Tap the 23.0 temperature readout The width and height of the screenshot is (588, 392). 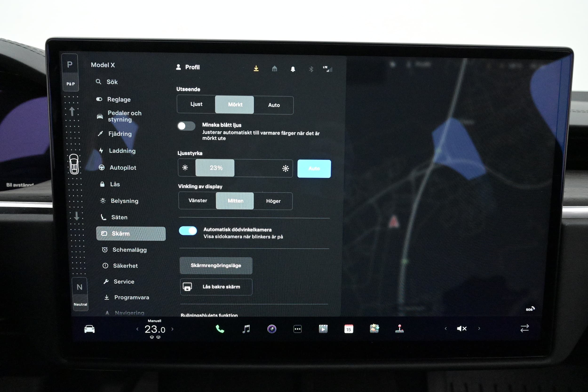155,329
